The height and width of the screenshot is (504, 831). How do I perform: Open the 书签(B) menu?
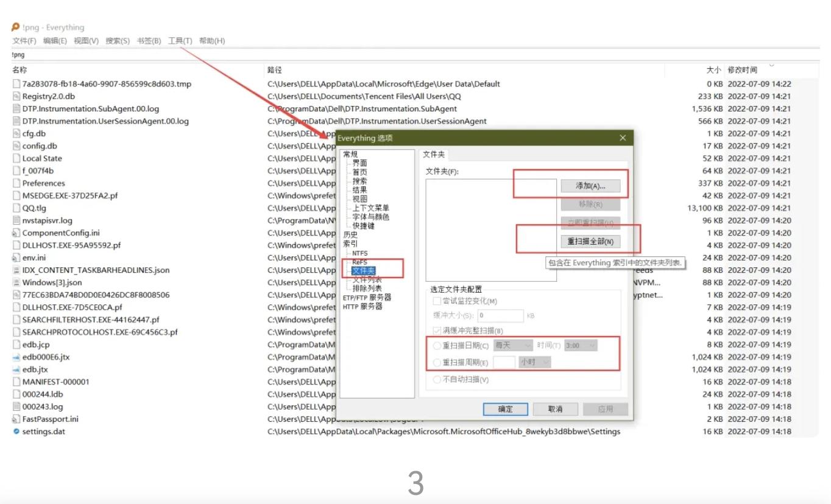pyautogui.click(x=149, y=41)
